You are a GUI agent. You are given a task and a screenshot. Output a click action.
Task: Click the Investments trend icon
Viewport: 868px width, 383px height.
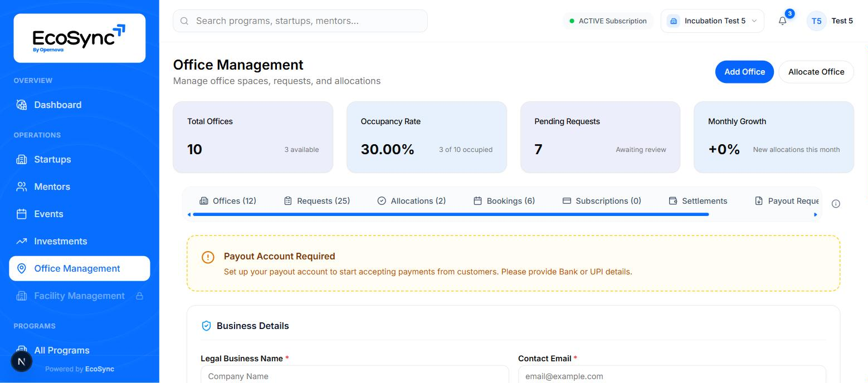(x=22, y=241)
